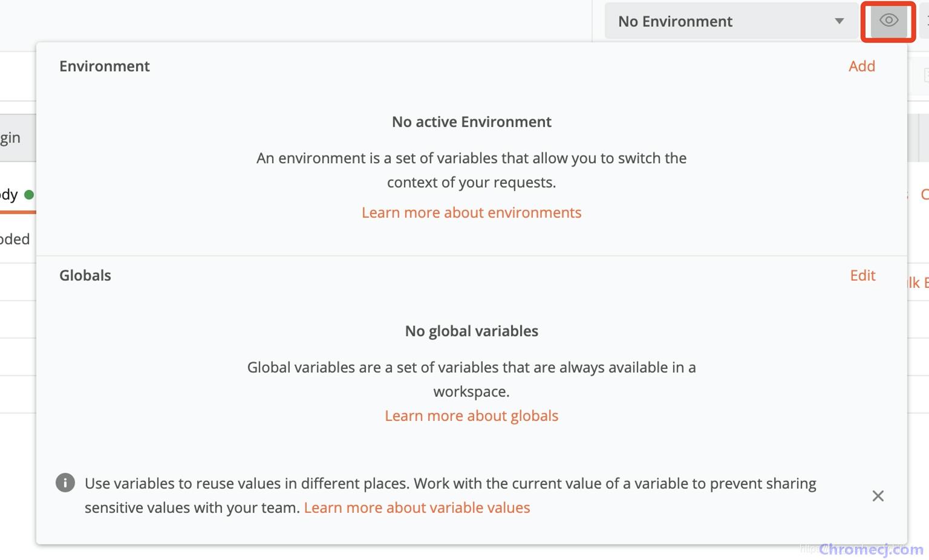Click the cut-off icon below the Add link
The height and width of the screenshot is (560, 929).
click(x=926, y=75)
